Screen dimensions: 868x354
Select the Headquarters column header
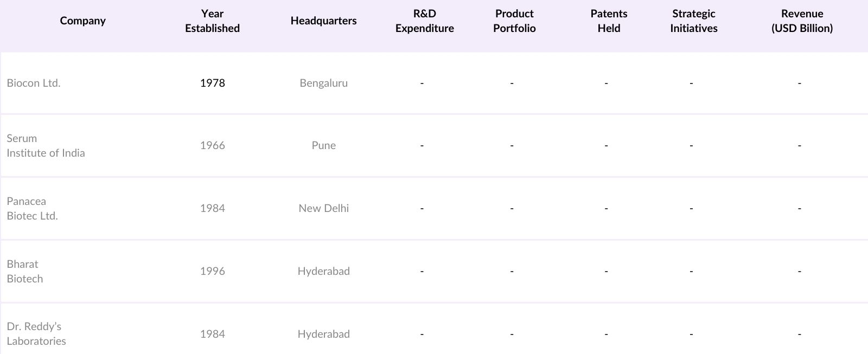pos(323,21)
